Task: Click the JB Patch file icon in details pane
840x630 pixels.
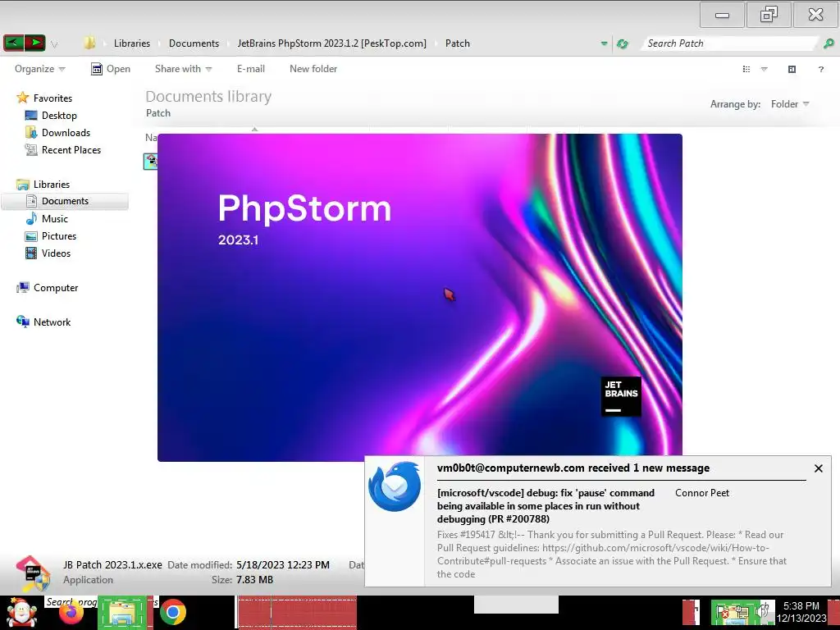Action: 33,573
